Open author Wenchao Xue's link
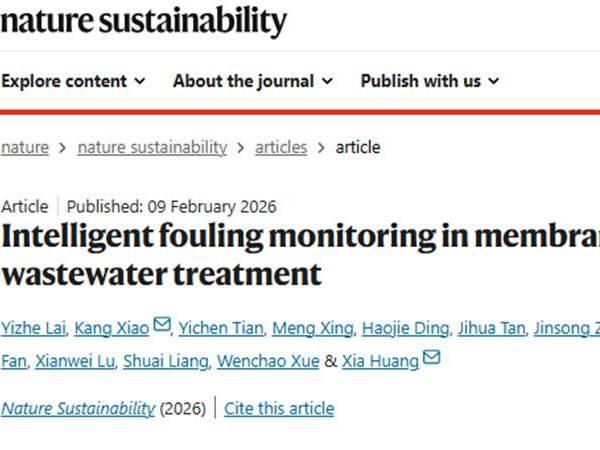The image size is (600, 450). coord(278,361)
